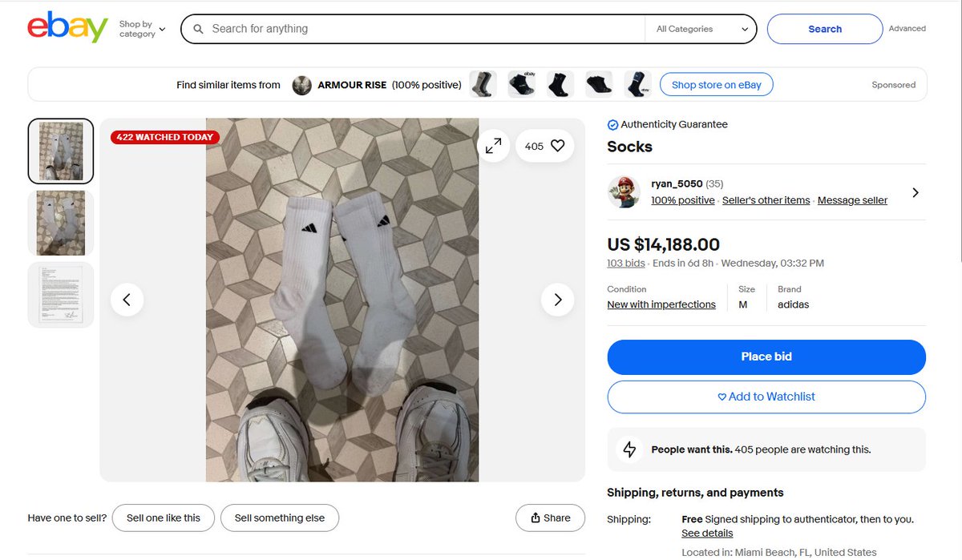Screen dimensions: 962x560
Task: Open New with imperfections condition link
Action: 661,304
